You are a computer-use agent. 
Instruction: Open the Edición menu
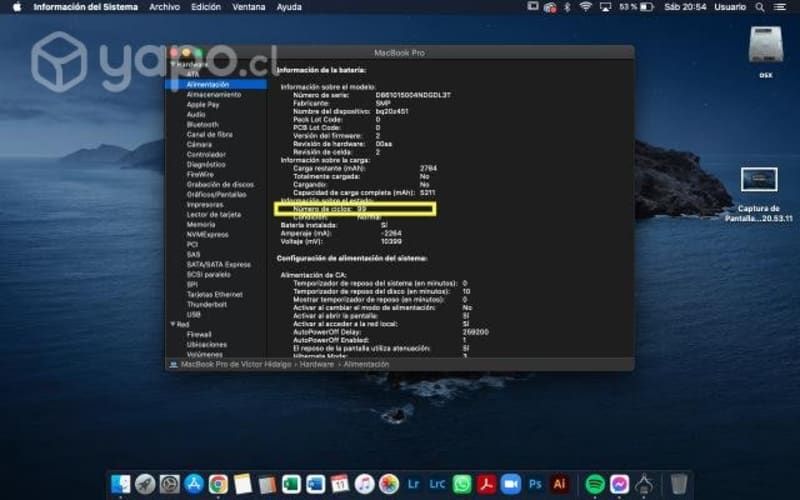(206, 7)
